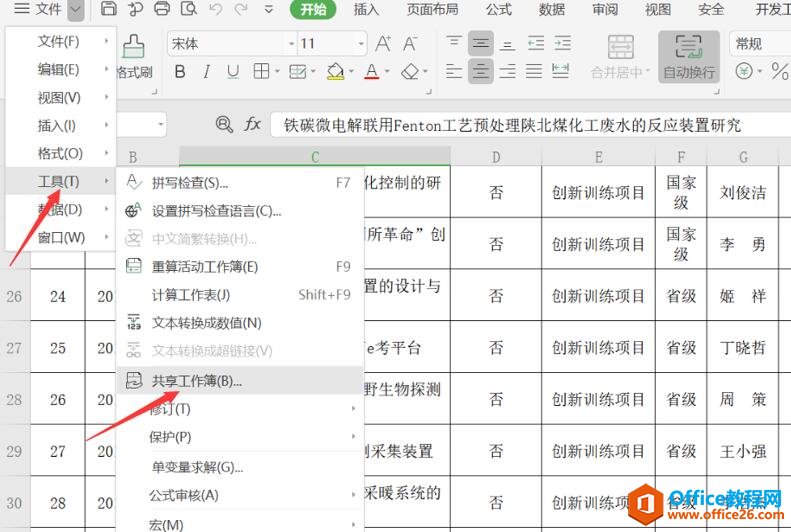Viewport: 791px width, 532px height.
Task: Click the center horizontal alignment icon
Action: pos(481,72)
